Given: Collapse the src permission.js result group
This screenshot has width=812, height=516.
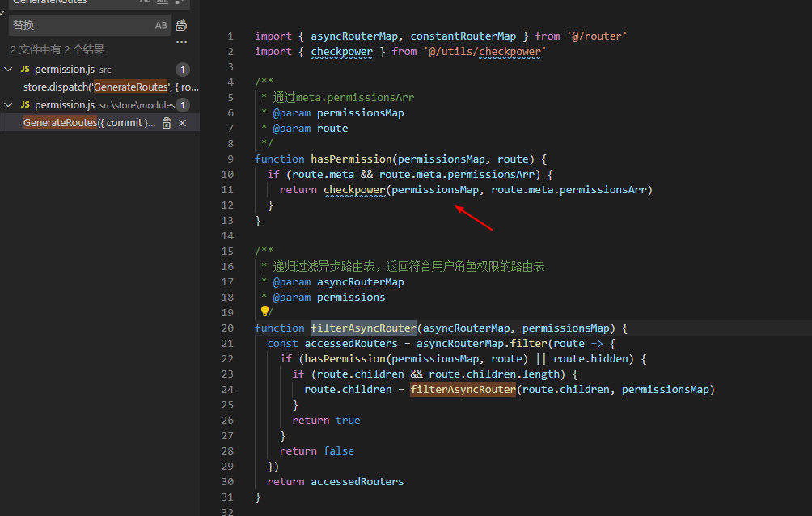Looking at the screenshot, I should [9, 70].
